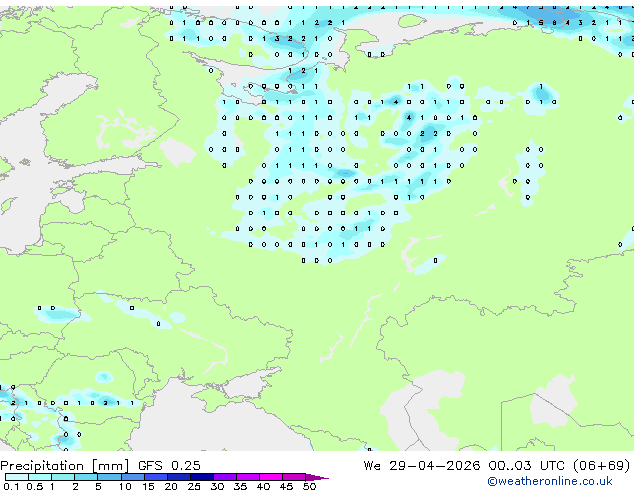634x490 pixels.
Task: Click the legend label '0.5'
Action: click(x=35, y=486)
